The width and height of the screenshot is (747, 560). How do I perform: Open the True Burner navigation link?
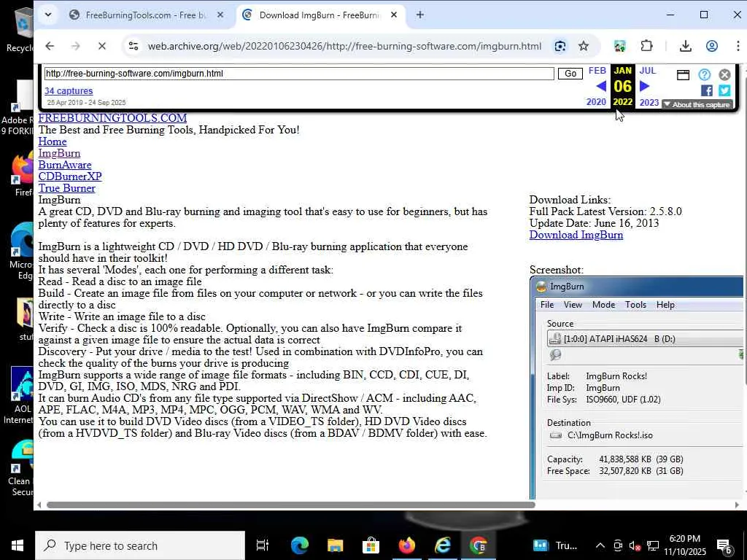[66, 188]
